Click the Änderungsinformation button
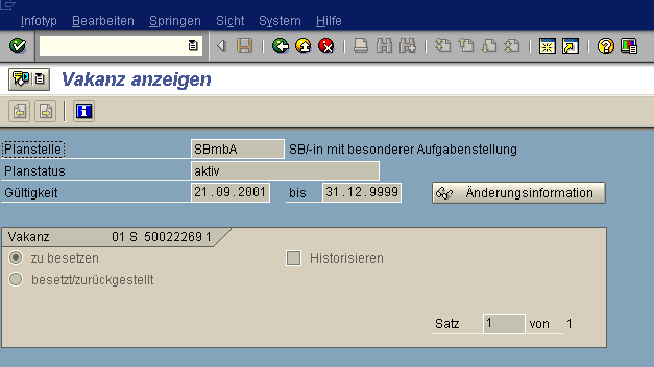 [519, 193]
